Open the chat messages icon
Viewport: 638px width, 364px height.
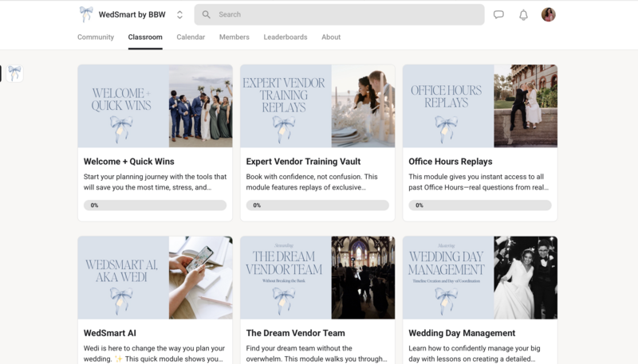click(498, 14)
